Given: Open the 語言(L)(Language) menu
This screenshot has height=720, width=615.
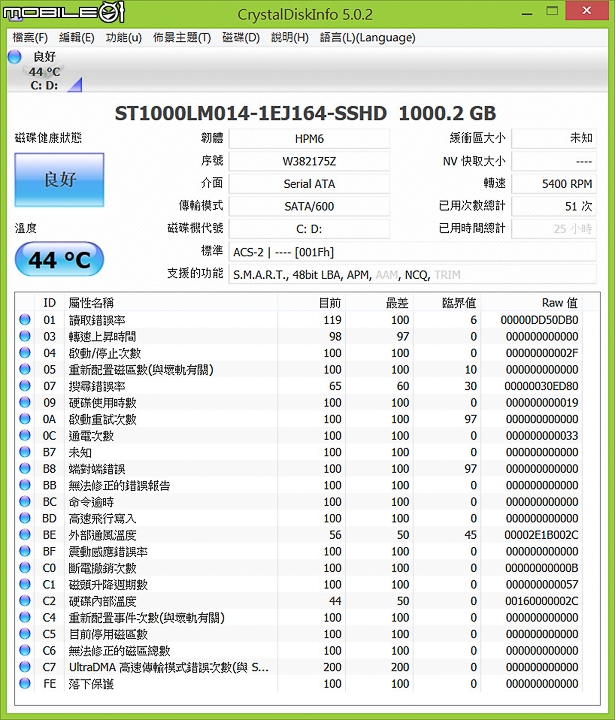Looking at the screenshot, I should (x=367, y=37).
